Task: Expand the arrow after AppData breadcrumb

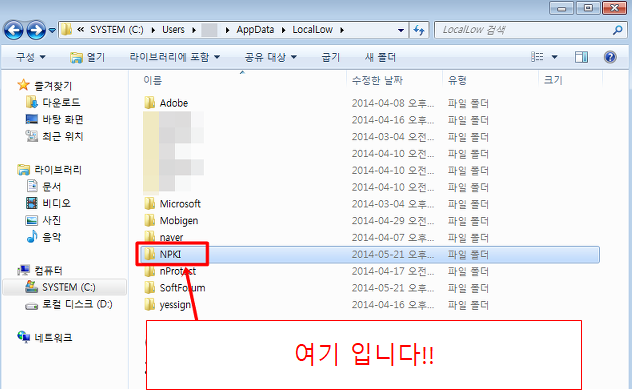Action: click(283, 30)
